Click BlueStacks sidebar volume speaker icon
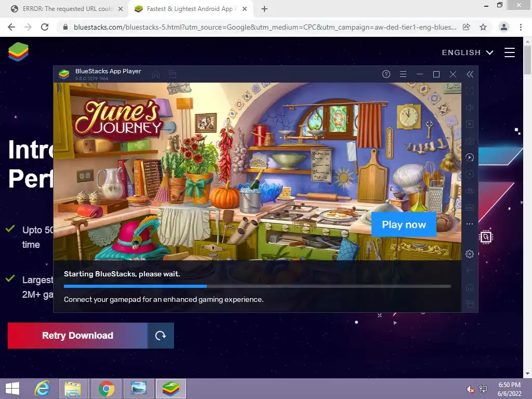532x399 pixels. (x=470, y=108)
